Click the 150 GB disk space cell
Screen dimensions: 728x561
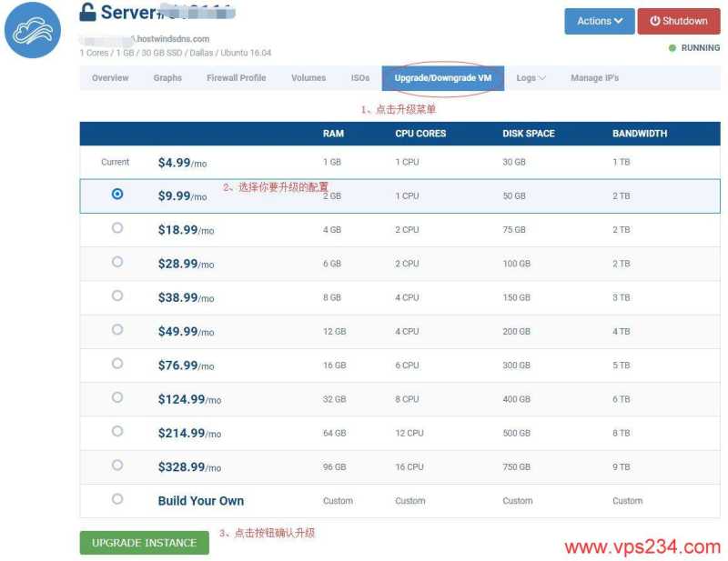coord(516,297)
